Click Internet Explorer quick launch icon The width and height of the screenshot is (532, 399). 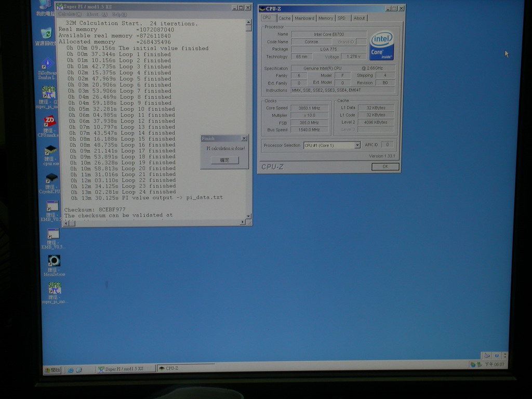(71, 370)
